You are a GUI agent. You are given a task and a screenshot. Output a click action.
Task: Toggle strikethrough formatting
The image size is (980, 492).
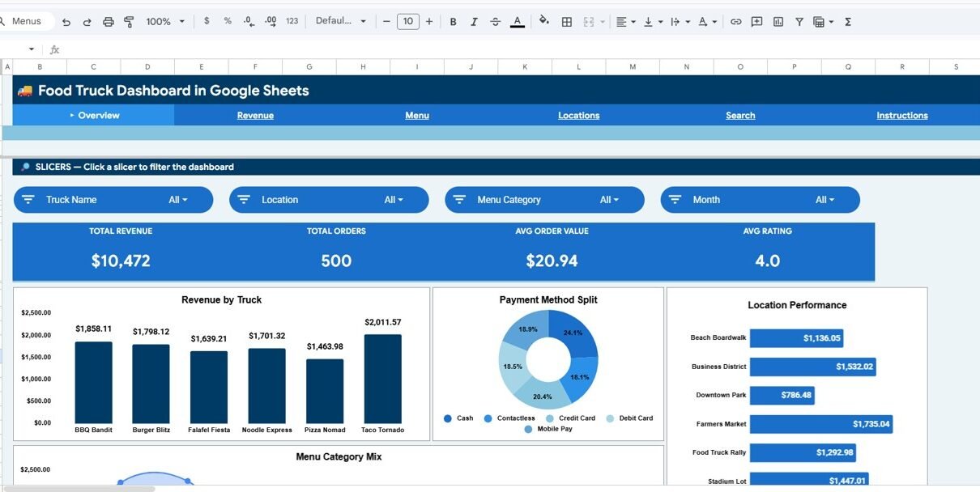pyautogui.click(x=495, y=22)
